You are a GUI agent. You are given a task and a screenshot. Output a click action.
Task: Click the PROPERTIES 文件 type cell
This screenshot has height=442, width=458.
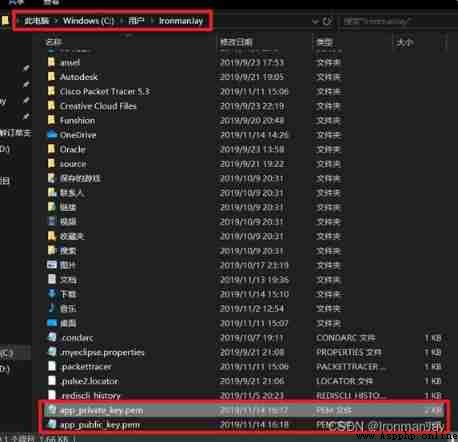349,352
